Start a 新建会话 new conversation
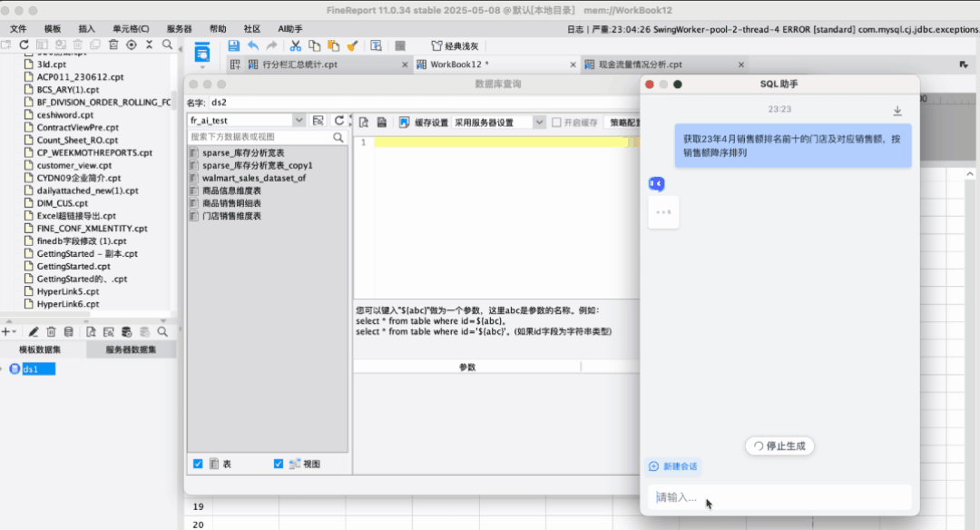Image resolution: width=980 pixels, height=530 pixels. tap(672, 466)
